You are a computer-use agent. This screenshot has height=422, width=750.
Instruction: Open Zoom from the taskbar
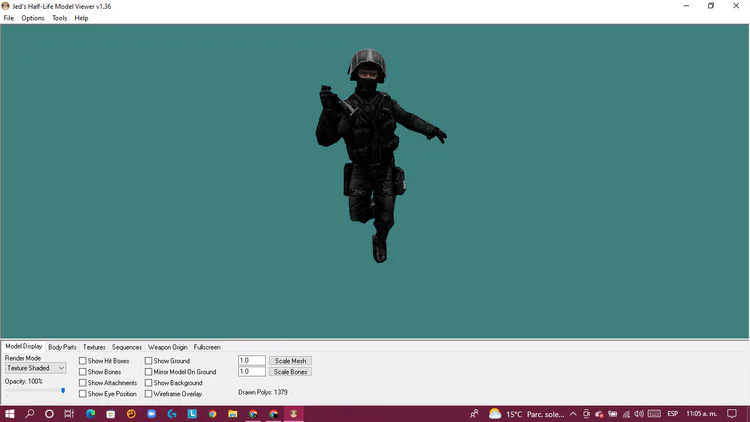pyautogui.click(x=152, y=414)
